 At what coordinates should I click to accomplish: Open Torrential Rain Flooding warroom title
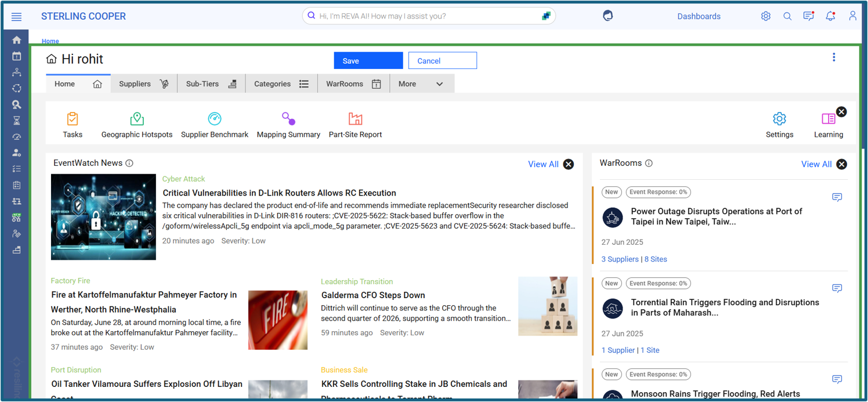coord(725,307)
